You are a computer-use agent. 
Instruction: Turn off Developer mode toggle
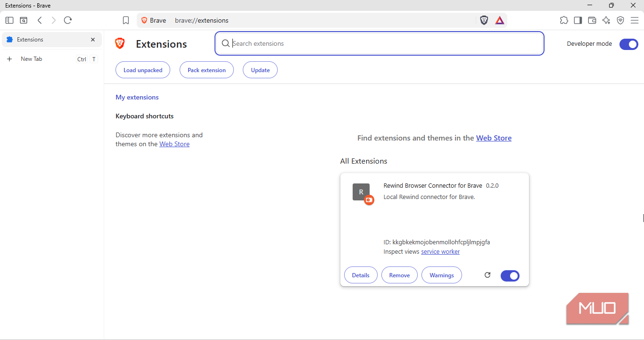(629, 44)
